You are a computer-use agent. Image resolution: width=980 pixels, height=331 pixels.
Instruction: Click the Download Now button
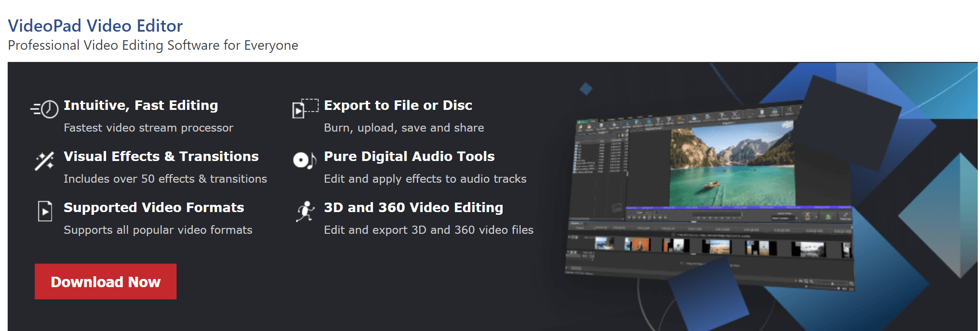coord(106,281)
